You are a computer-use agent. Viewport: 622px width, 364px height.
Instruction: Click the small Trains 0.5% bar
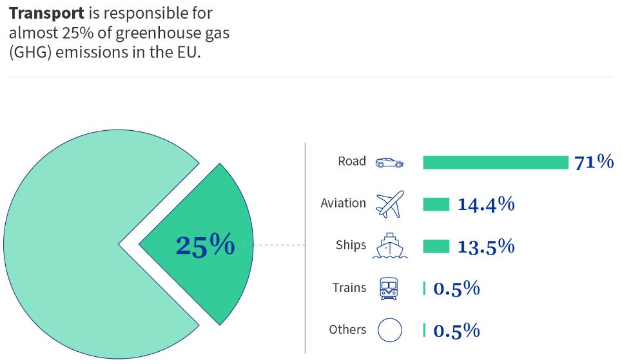pyautogui.click(x=424, y=288)
